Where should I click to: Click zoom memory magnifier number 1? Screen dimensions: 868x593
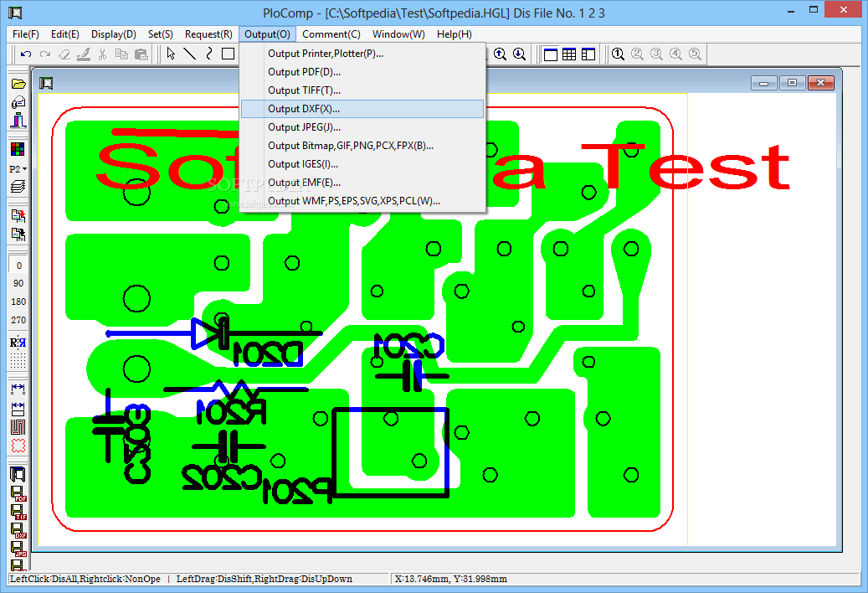tap(619, 54)
